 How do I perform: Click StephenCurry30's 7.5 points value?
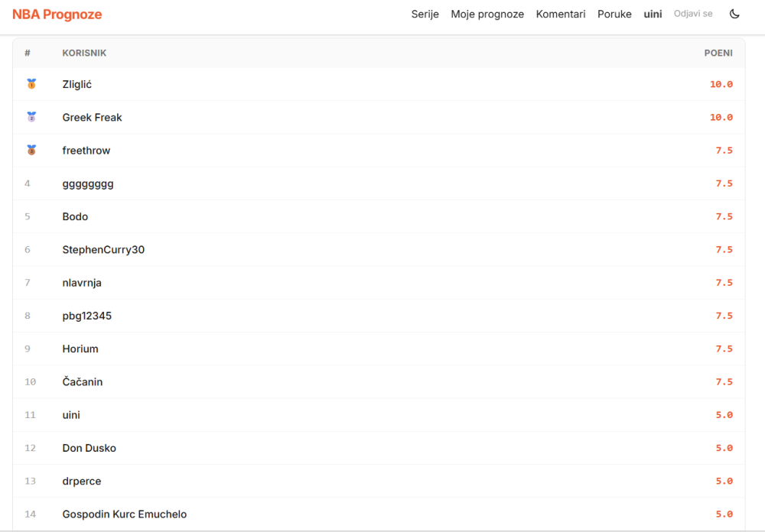pos(724,250)
